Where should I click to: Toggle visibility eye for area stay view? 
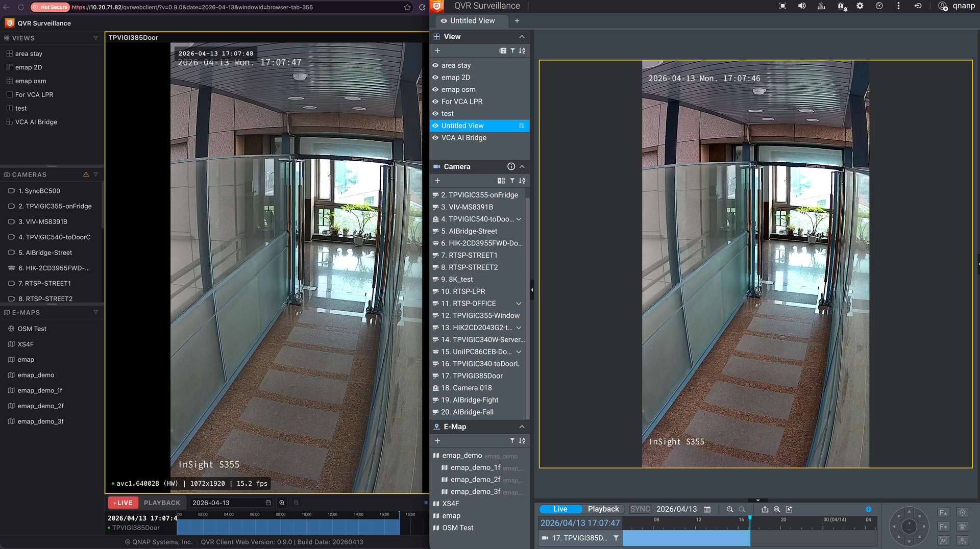coord(435,65)
